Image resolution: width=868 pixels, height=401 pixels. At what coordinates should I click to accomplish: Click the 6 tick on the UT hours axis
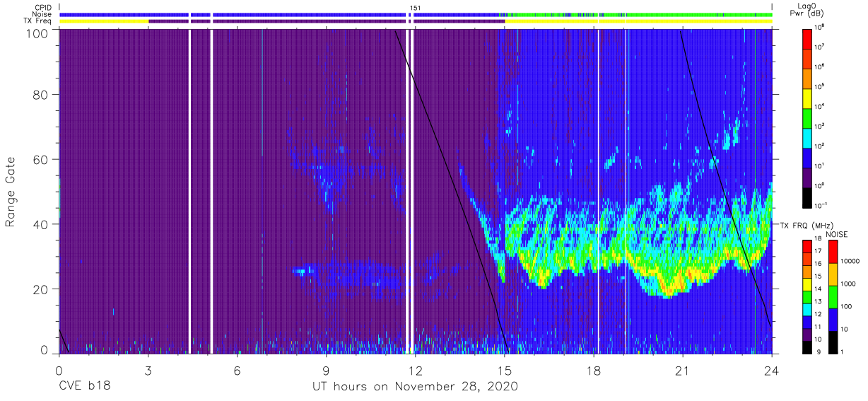coord(237,370)
